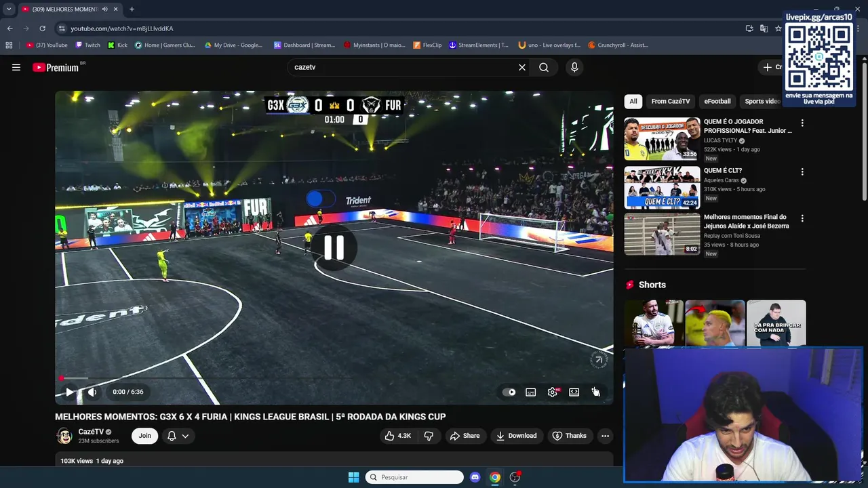Open options for QUEM É CLT? video
Screen dimensions: 868x488
[802, 172]
